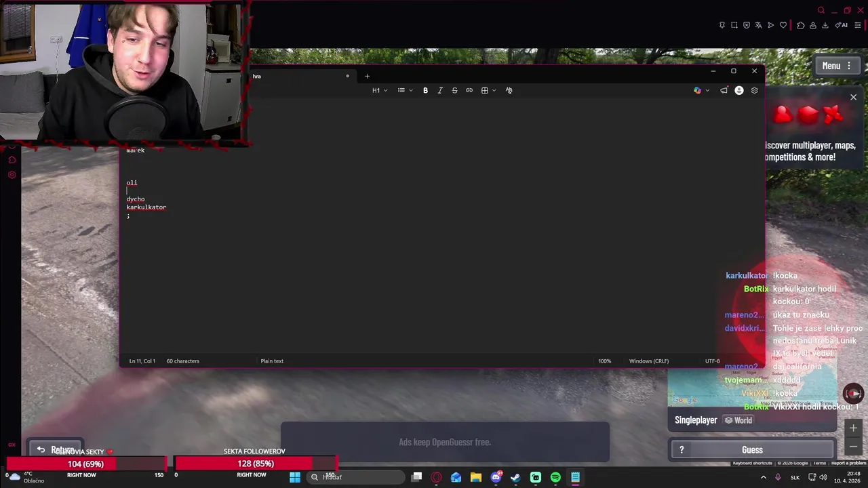The height and width of the screenshot is (488, 868).
Task: Open the OpenGuessr Menu button
Action: [x=837, y=66]
